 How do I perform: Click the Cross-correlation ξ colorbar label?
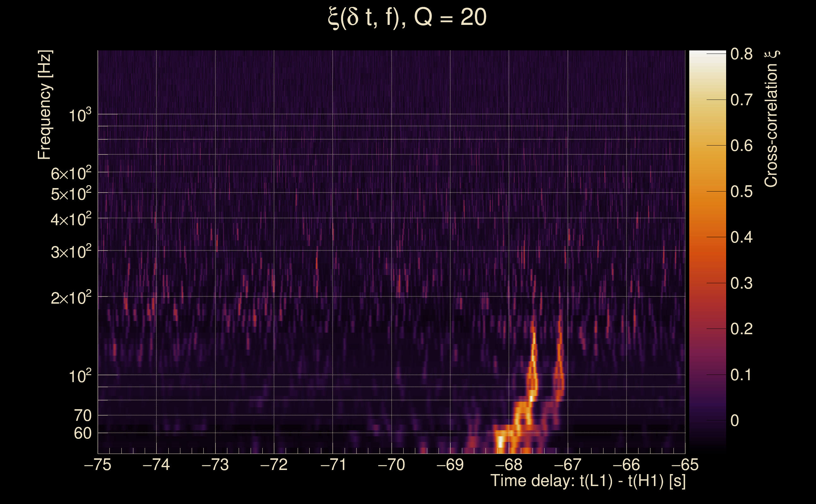tap(771, 118)
